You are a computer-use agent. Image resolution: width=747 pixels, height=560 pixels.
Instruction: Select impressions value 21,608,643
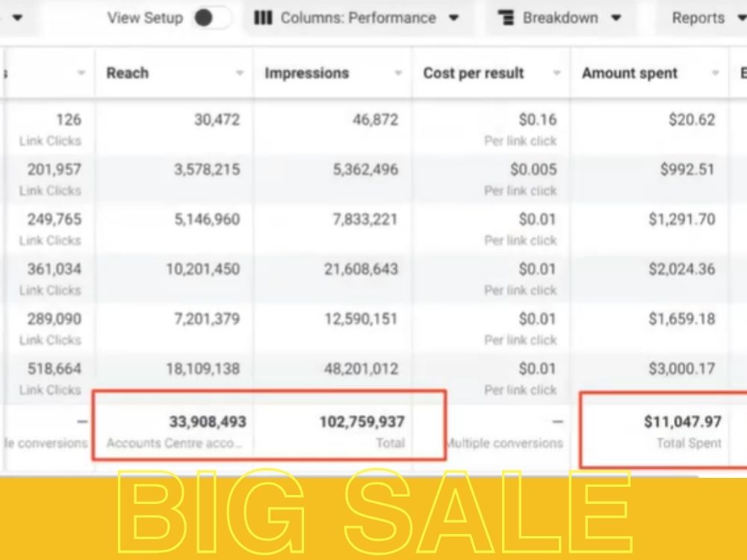(361, 269)
